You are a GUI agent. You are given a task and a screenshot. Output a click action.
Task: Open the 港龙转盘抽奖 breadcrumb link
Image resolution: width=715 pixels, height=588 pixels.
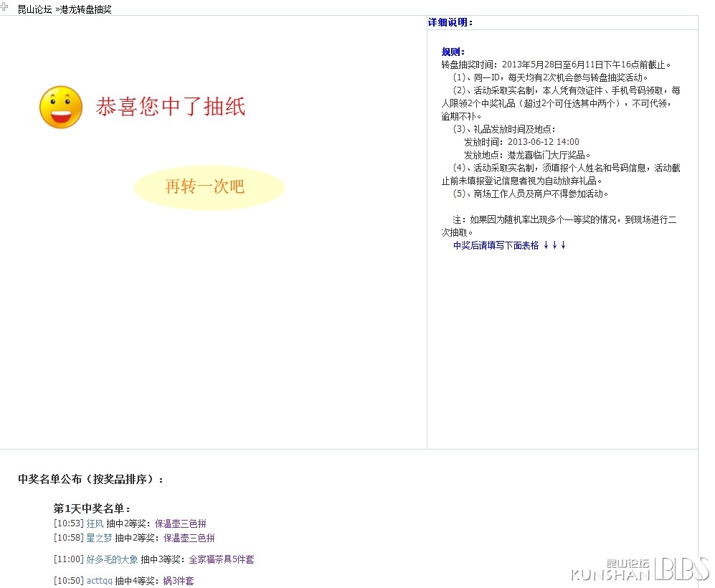tap(86, 9)
